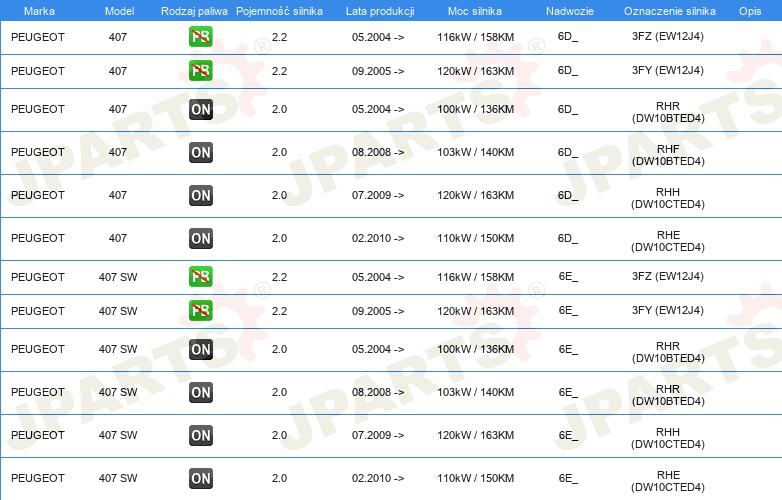The width and height of the screenshot is (782, 500).
Task: Click the ON diesel icon in the 6D_ RHE row
Action: point(200,238)
